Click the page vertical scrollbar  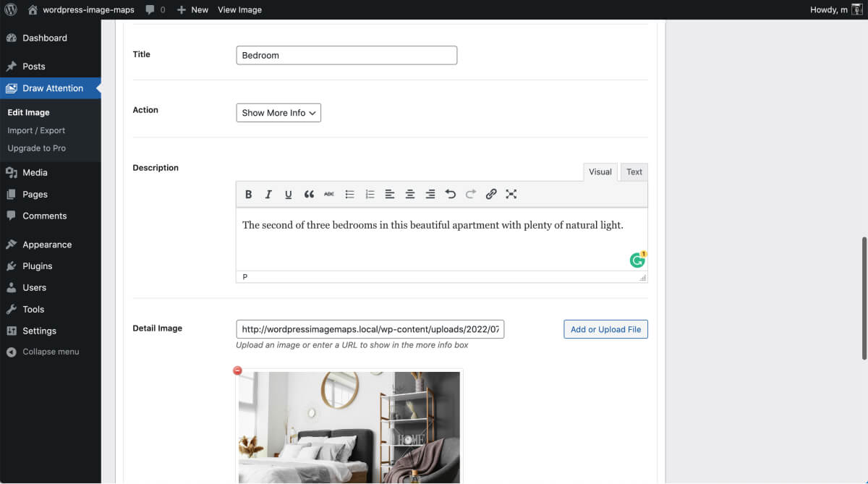(864, 297)
